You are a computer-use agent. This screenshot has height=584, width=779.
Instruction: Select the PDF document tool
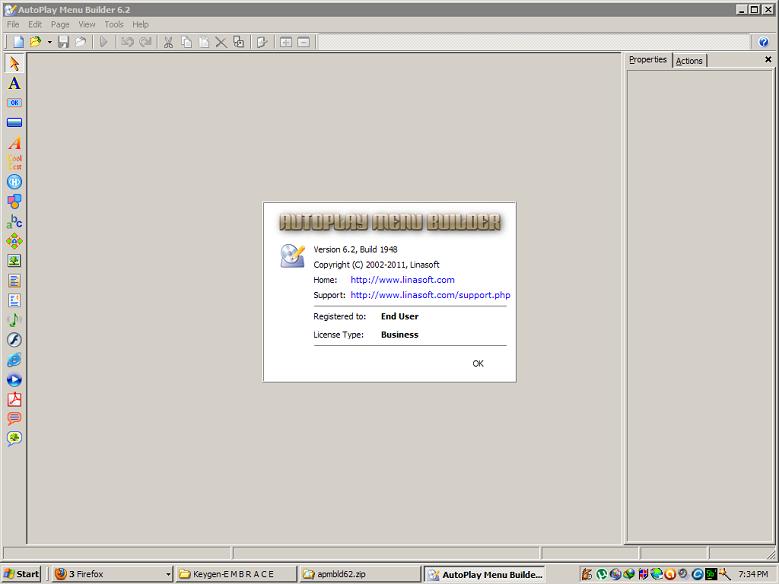pos(14,399)
